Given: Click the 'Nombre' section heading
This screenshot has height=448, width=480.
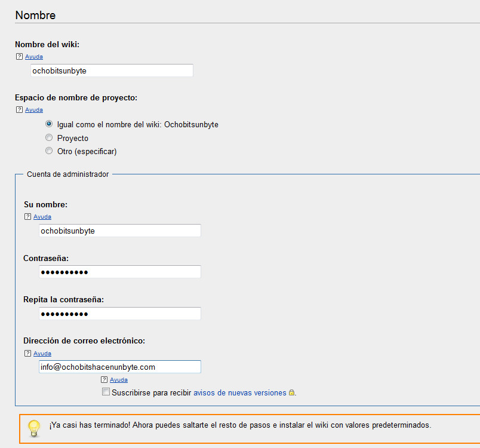Looking at the screenshot, I should [35, 15].
